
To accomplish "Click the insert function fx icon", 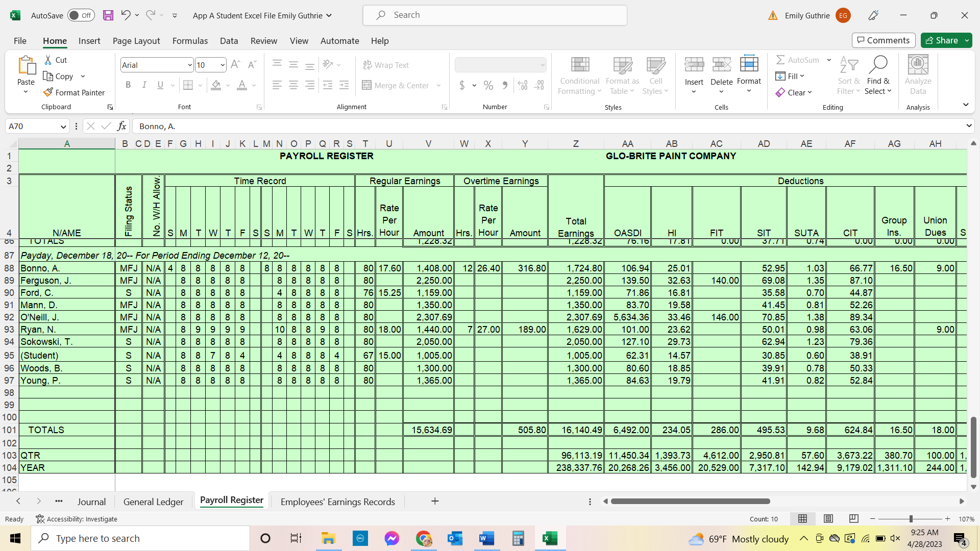I will click(121, 126).
